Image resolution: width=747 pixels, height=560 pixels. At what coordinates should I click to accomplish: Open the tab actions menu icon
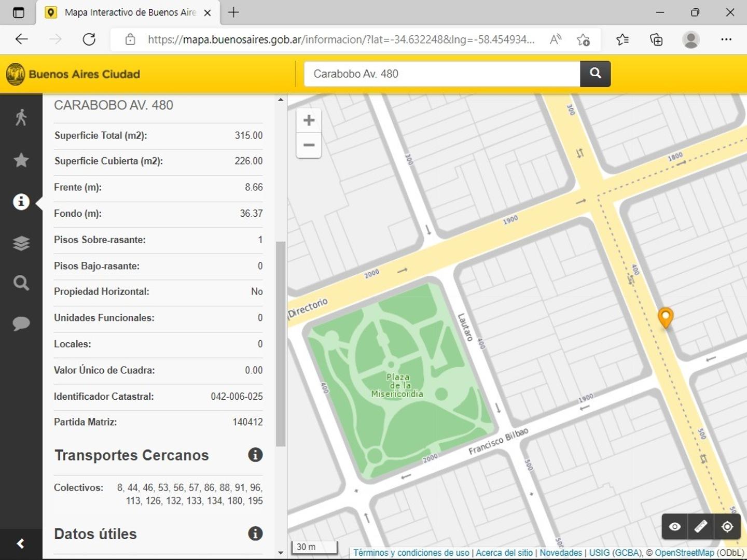(x=19, y=12)
